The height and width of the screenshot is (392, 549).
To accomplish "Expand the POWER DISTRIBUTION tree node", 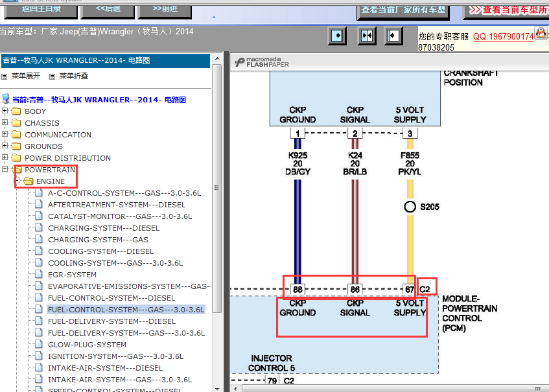I will point(5,157).
